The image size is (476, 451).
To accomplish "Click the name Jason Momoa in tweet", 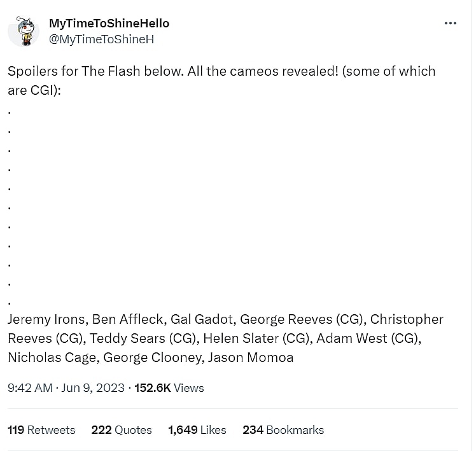I will [x=251, y=357].
